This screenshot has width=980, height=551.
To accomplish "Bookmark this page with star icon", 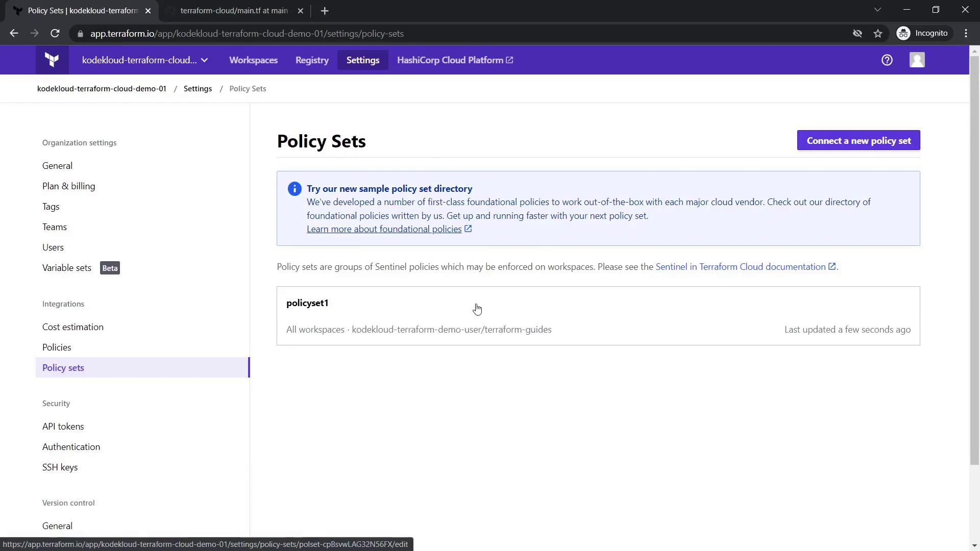I will (x=878, y=34).
